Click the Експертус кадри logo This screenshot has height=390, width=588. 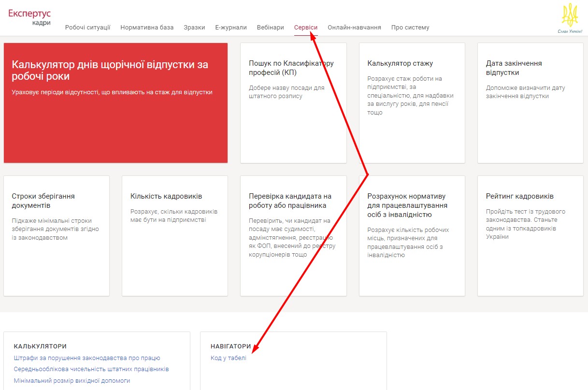(29, 17)
